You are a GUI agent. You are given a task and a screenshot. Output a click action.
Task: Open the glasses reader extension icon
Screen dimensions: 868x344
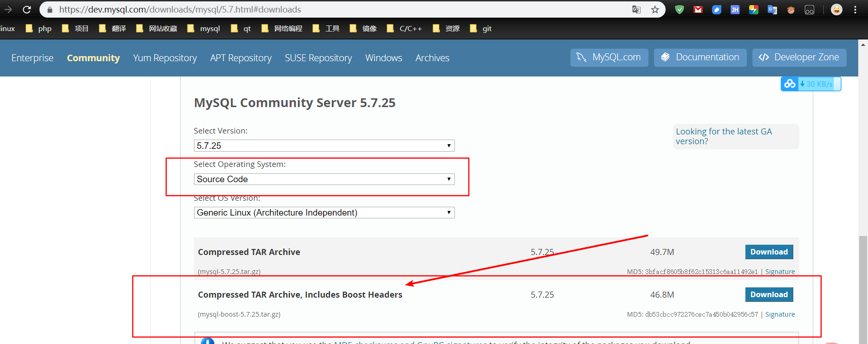pyautogui.click(x=810, y=9)
